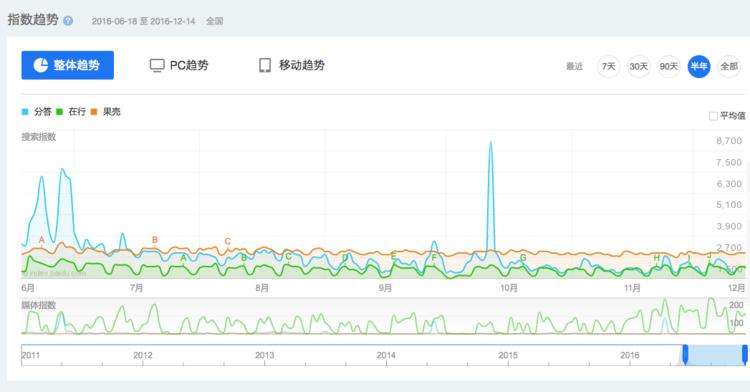Click the mobile device icon
750x392 pixels.
(x=265, y=65)
